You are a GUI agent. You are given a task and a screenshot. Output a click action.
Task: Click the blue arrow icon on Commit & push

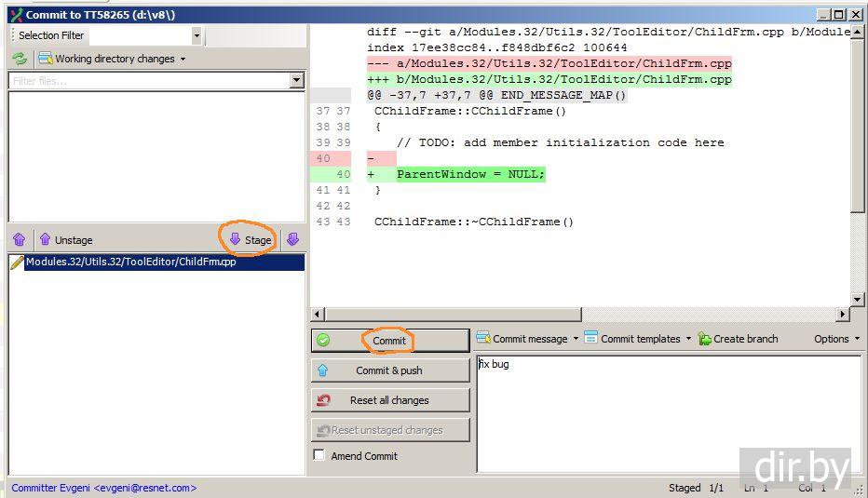[x=323, y=370]
